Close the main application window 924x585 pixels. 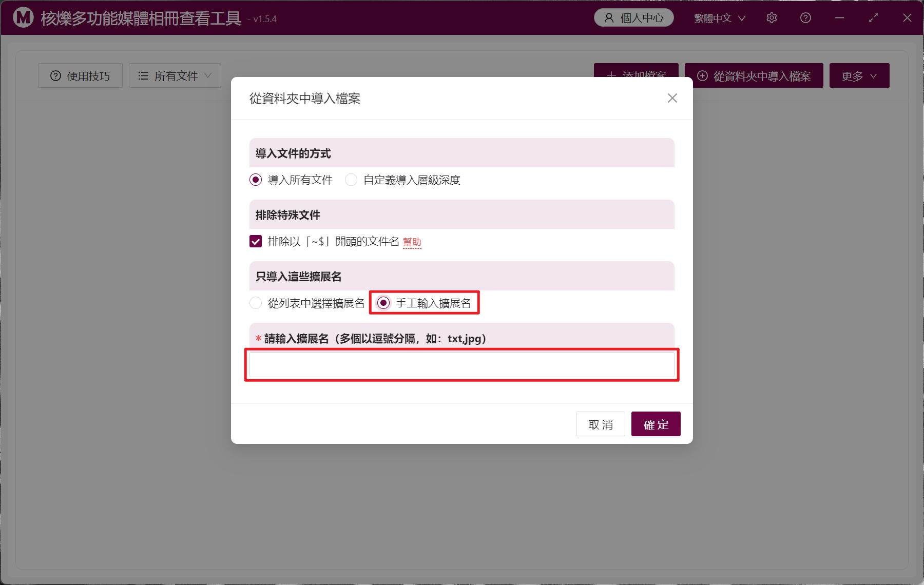[x=907, y=18]
